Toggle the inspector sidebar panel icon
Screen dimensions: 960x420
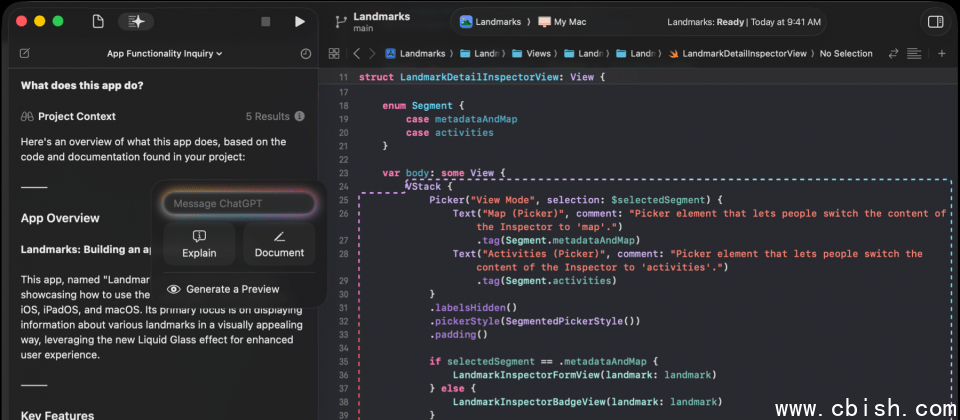pos(936,22)
